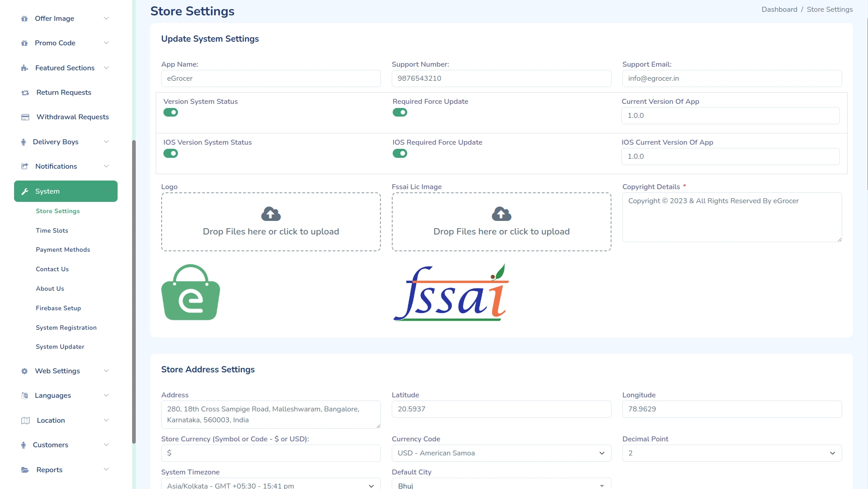This screenshot has height=489, width=868.
Task: Open System Updater submenu item
Action: (60, 347)
